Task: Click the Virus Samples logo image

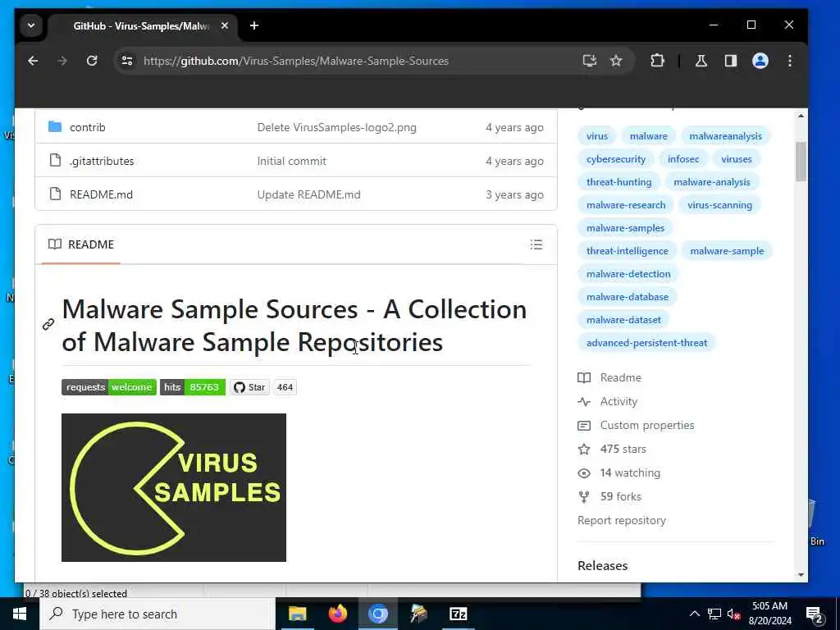Action: click(174, 487)
